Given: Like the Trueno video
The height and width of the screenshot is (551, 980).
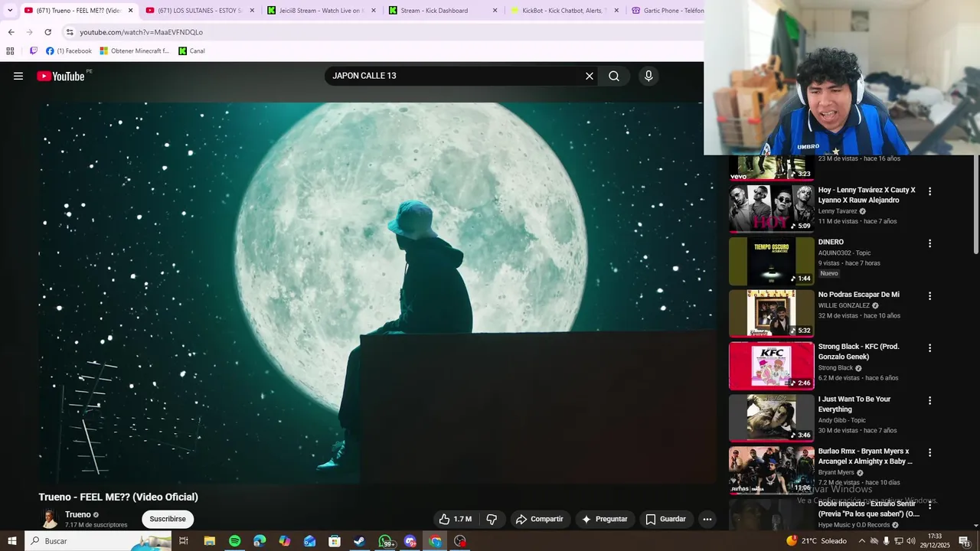Looking at the screenshot, I should point(456,519).
